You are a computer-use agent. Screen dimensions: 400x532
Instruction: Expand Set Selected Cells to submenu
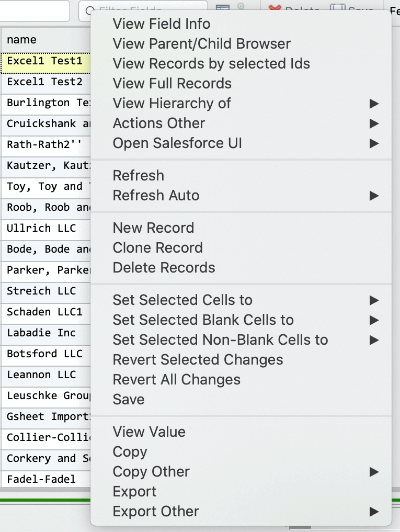click(241, 300)
